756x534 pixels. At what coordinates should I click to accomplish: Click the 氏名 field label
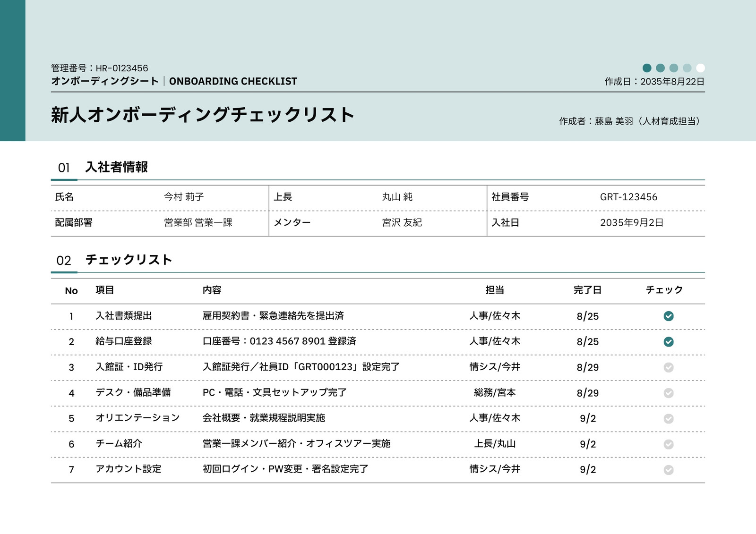point(64,197)
